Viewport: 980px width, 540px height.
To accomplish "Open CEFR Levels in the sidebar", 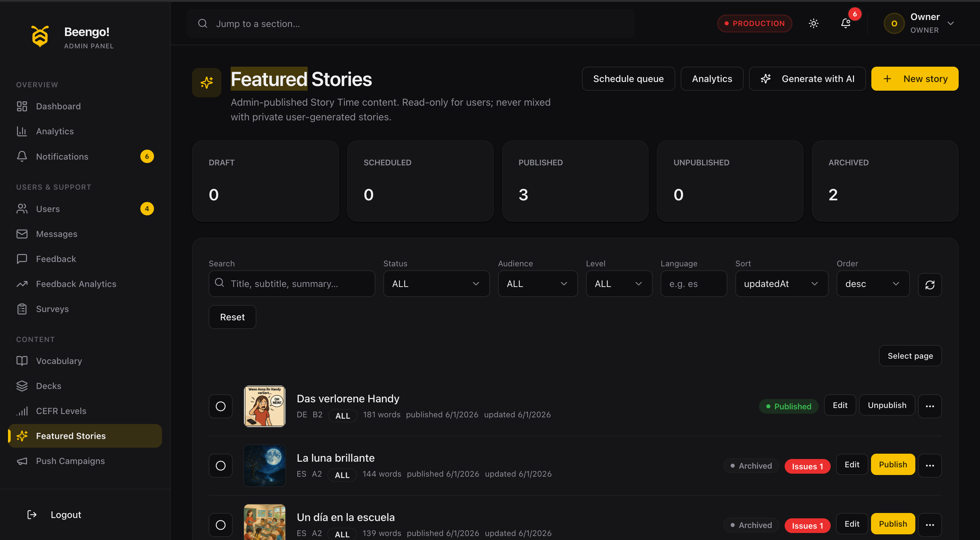I will (x=85, y=411).
